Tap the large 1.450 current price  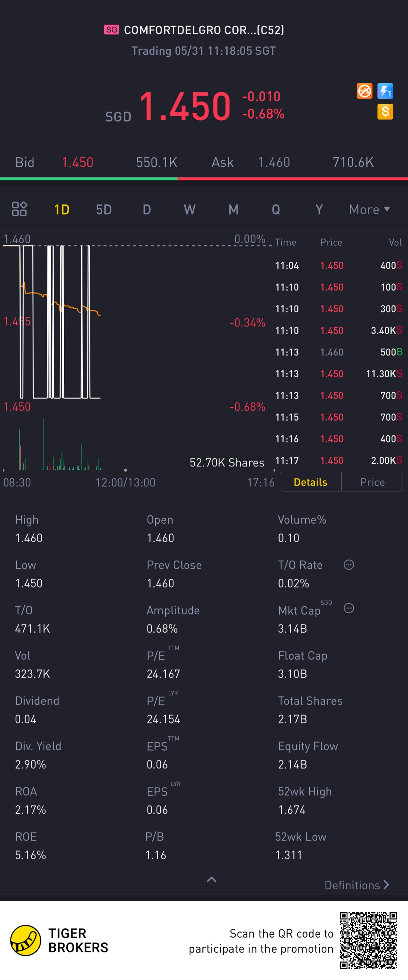185,107
